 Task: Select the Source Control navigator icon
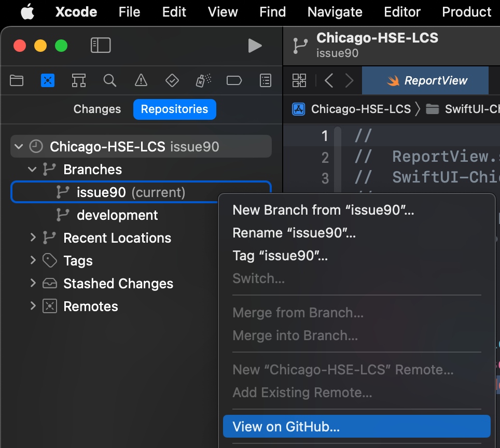click(48, 80)
